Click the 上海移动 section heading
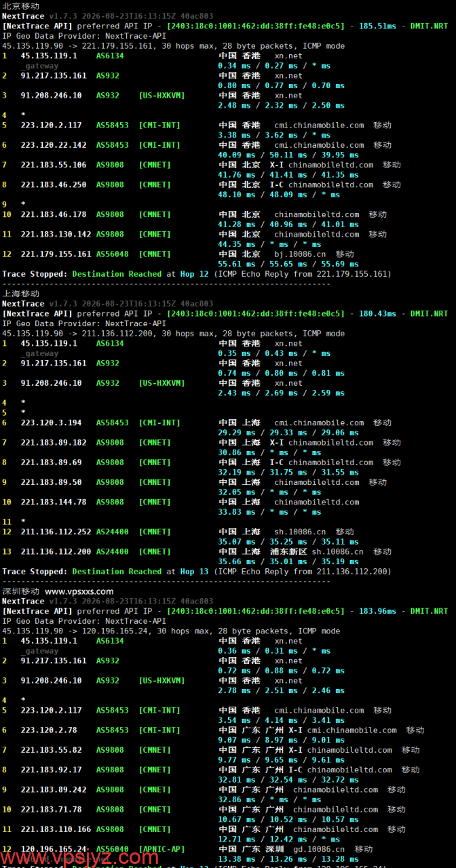Viewport: 456px width, 868px height. tap(21, 294)
